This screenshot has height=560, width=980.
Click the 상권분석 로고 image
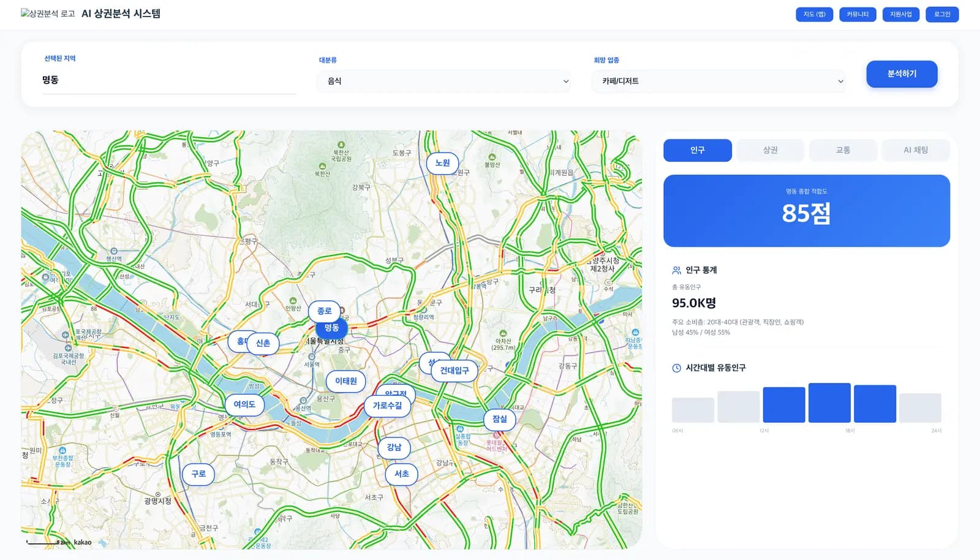(48, 13)
